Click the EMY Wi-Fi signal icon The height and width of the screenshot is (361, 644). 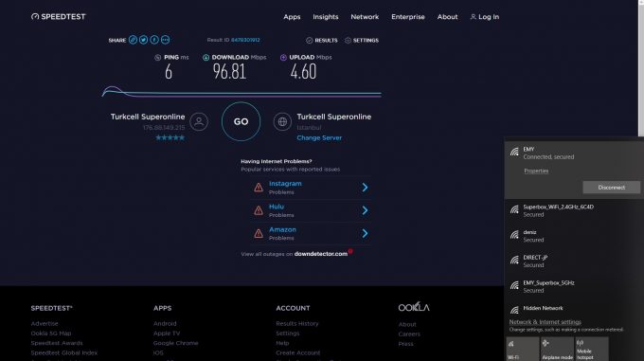[514, 152]
